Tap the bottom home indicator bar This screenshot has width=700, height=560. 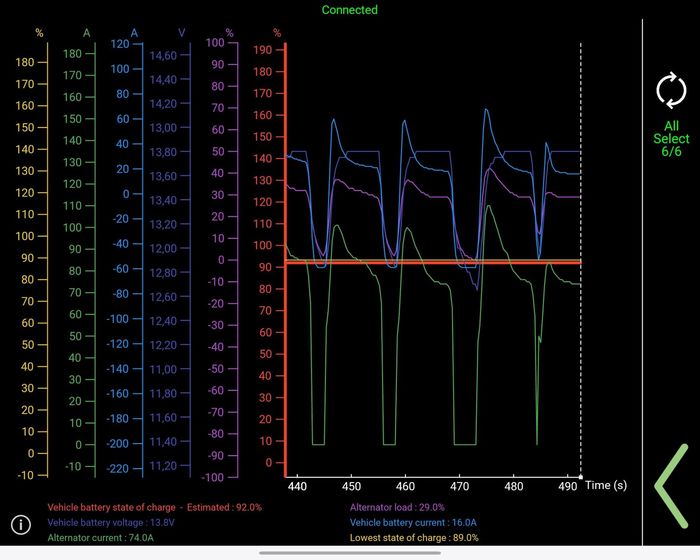click(350, 553)
